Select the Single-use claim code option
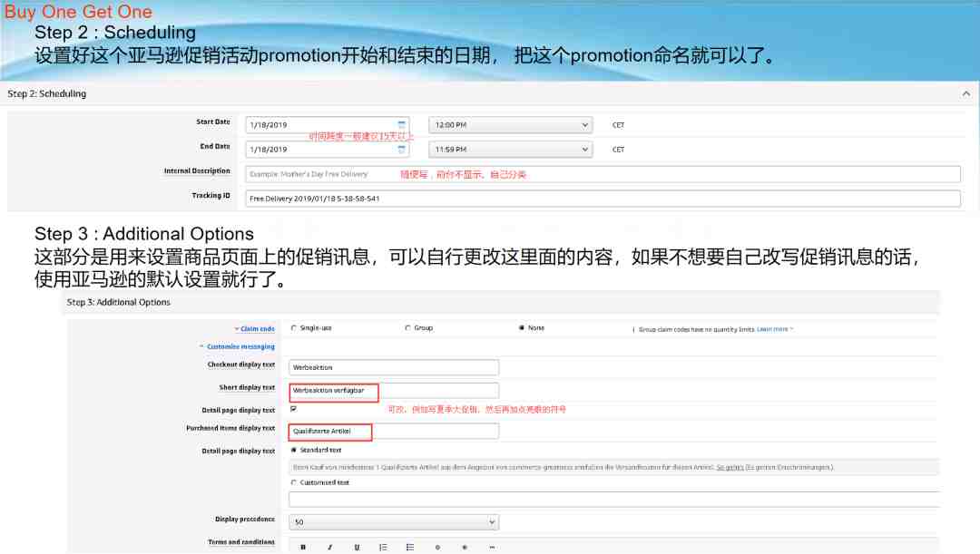980x554 pixels. (294, 328)
